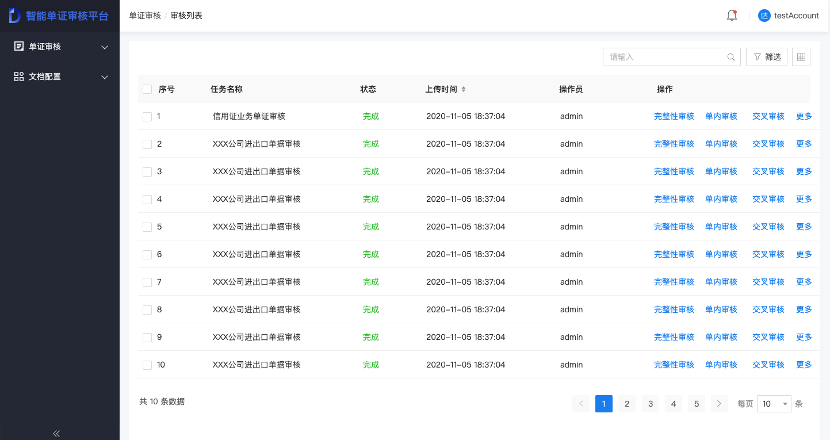The height and width of the screenshot is (440, 830).
Task: Click the 筛选 filter button
Action: click(x=767, y=58)
